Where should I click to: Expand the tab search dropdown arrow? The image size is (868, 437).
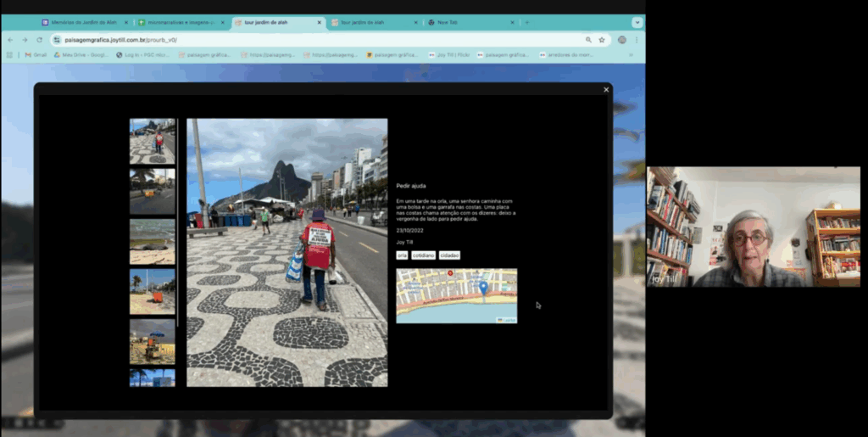point(637,22)
